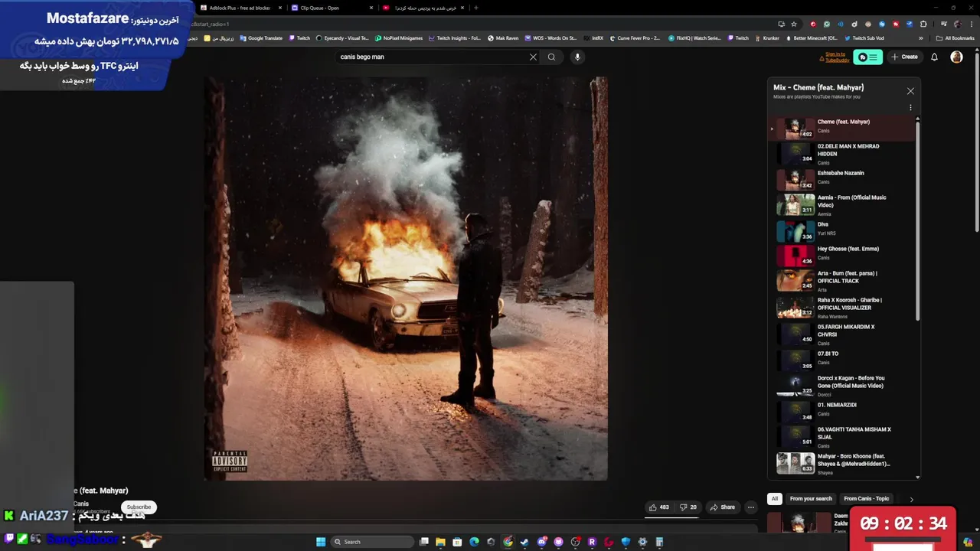Open Discord from taskbar
The image size is (980, 551).
click(541, 542)
